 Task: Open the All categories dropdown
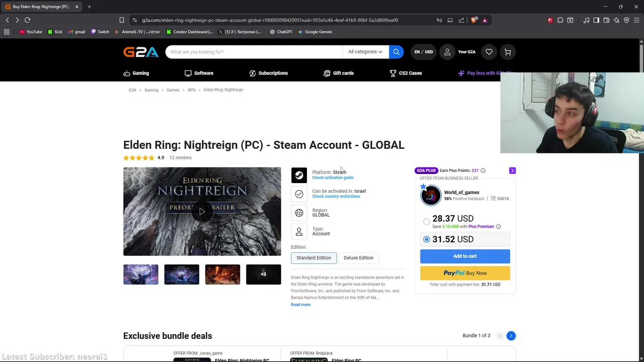[x=365, y=52]
